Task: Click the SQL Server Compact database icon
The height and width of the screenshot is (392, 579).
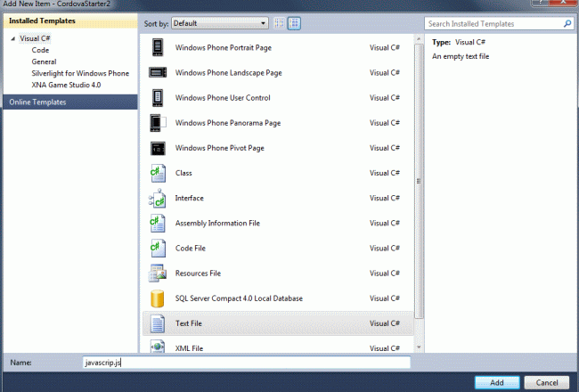Action: point(158,298)
